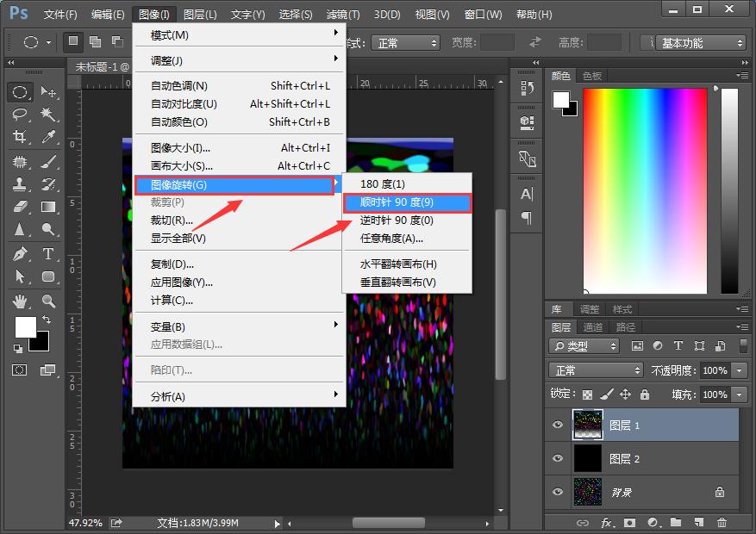Choose the Hand tool
756x534 pixels.
(20, 301)
